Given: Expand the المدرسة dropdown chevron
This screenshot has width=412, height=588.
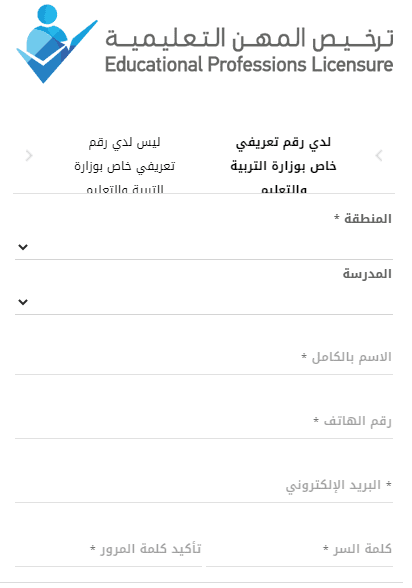Looking at the screenshot, I should (23, 302).
